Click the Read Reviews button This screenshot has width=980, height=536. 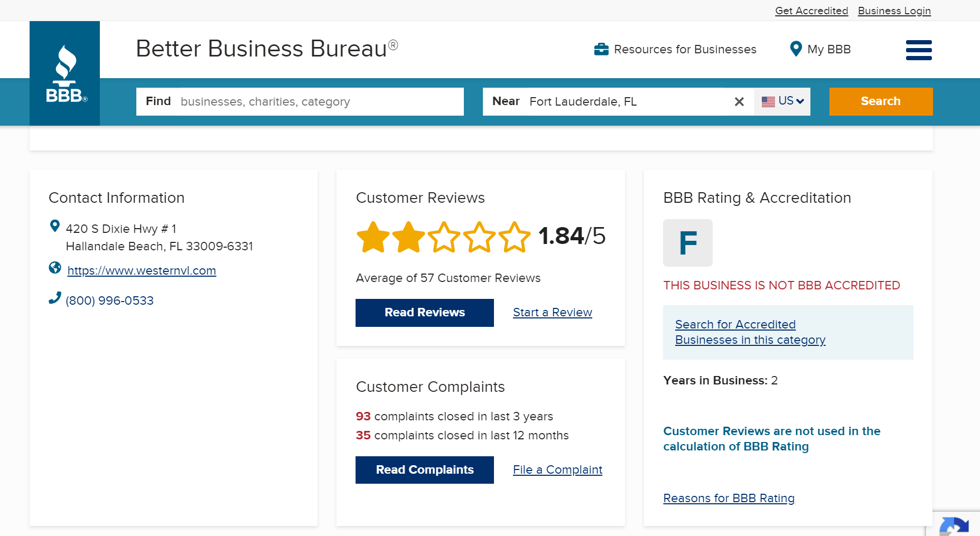pyautogui.click(x=425, y=313)
